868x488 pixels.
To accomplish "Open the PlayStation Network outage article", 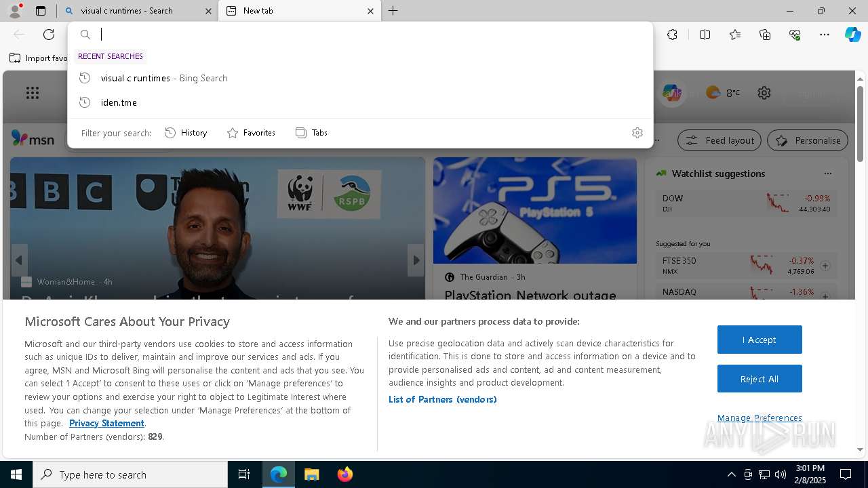I will [x=530, y=296].
